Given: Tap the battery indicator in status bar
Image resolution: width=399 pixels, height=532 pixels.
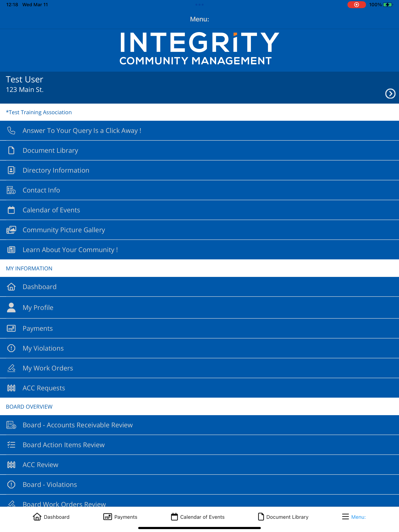Looking at the screenshot, I should coord(388,4).
